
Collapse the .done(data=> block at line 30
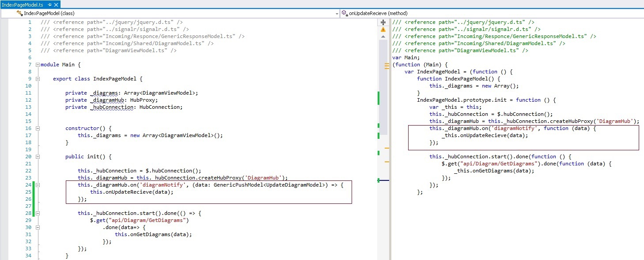coord(38,227)
